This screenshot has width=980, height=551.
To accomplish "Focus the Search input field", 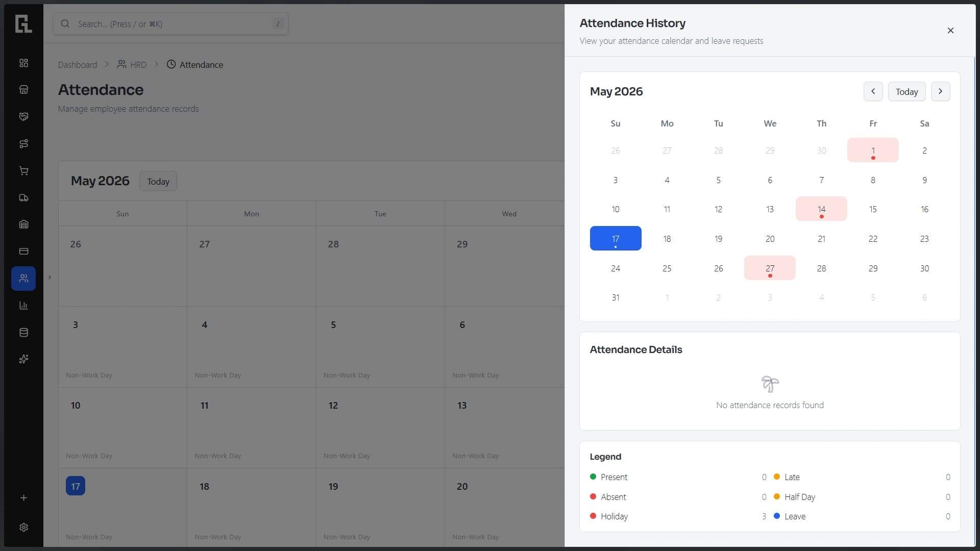I will pos(170,24).
